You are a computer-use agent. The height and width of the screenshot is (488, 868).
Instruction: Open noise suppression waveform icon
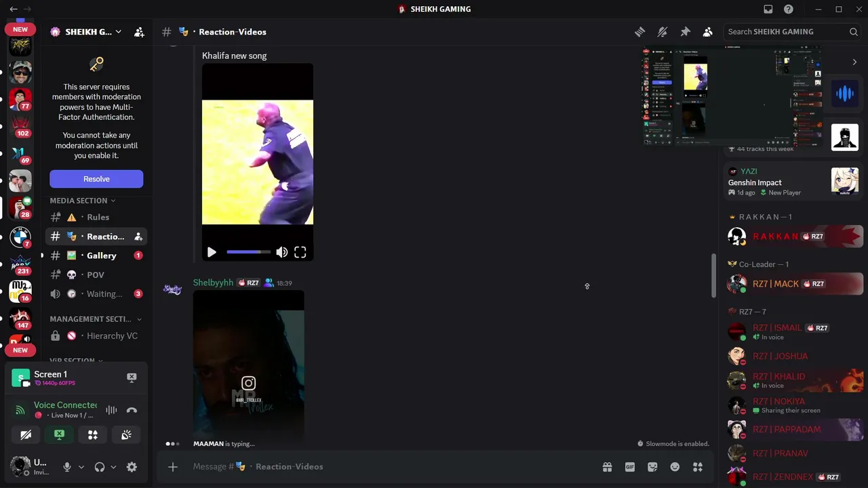coord(111,410)
